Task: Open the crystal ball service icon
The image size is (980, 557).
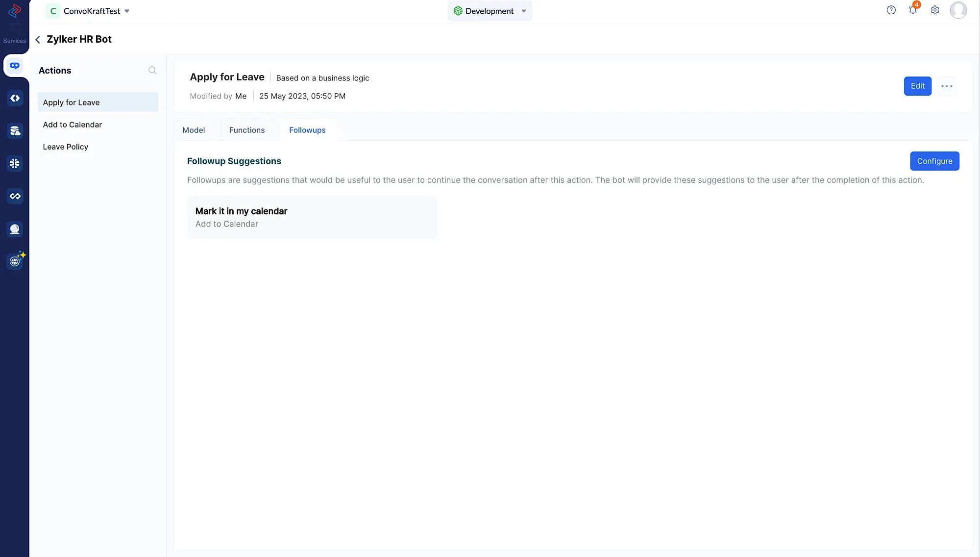Action: tap(15, 229)
